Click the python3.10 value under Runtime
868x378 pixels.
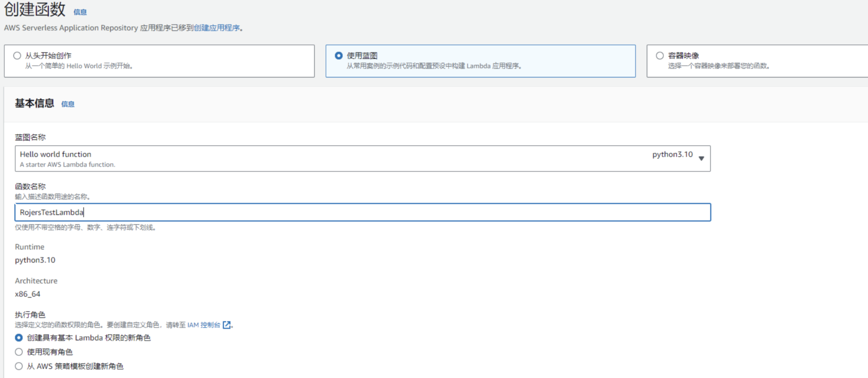(x=35, y=260)
